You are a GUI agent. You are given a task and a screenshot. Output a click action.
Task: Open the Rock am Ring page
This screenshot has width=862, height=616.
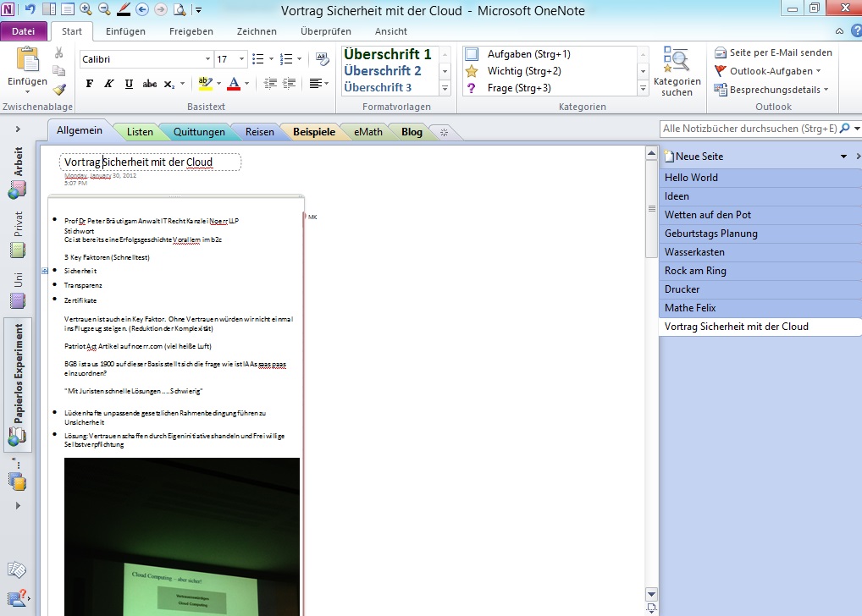pyautogui.click(x=695, y=271)
